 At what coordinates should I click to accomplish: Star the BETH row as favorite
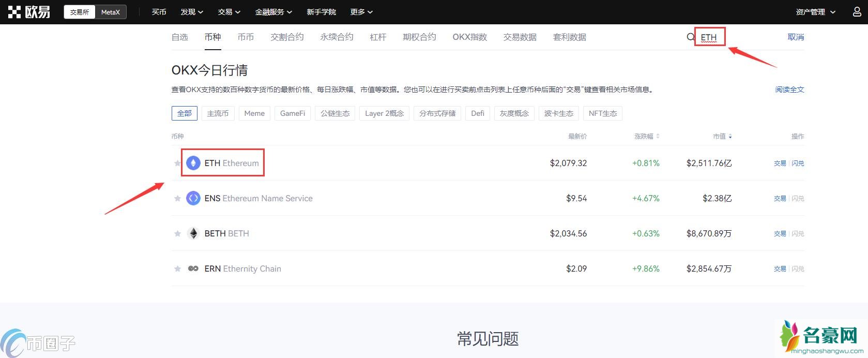(x=177, y=233)
